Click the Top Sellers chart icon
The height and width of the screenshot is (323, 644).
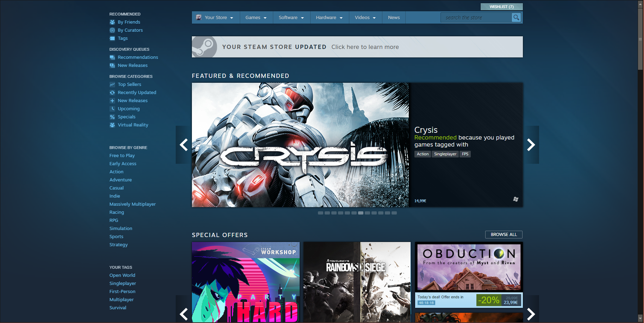[x=112, y=85]
